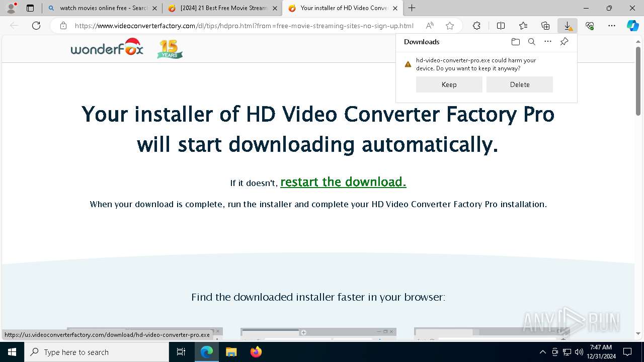This screenshot has height=362, width=644.
Task: View site information lock icon
Action: coord(63,26)
